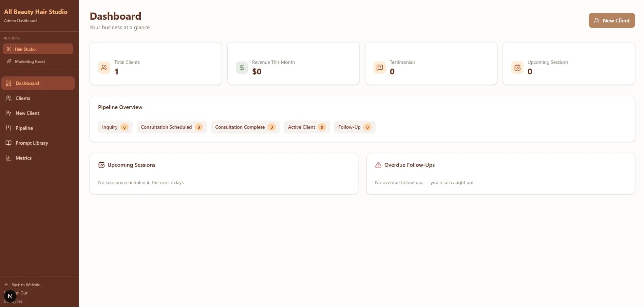Click the round N logo badge
The image size is (644, 307).
click(10, 296)
